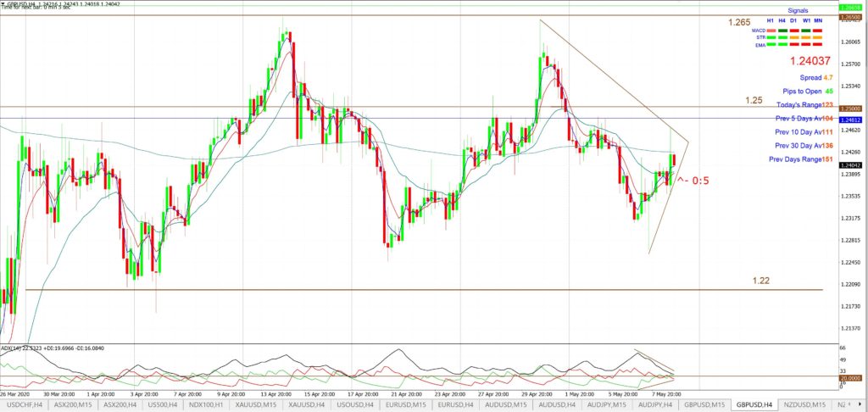Click the blue 1.24812 price tag
This screenshot has width=868, height=412.
pyautogui.click(x=849, y=120)
